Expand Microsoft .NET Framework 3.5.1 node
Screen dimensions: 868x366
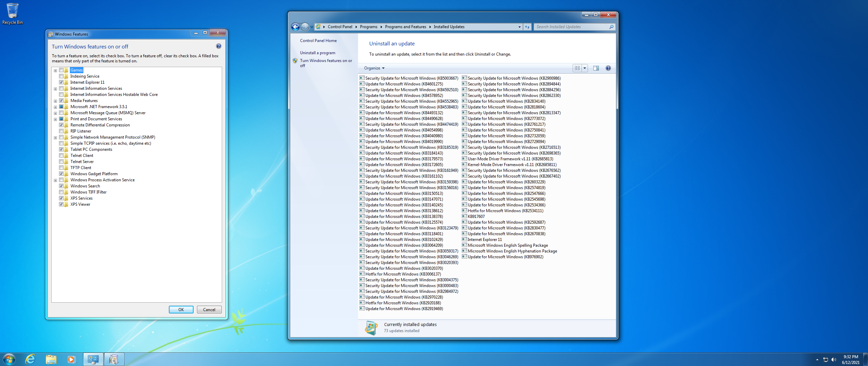click(55, 107)
